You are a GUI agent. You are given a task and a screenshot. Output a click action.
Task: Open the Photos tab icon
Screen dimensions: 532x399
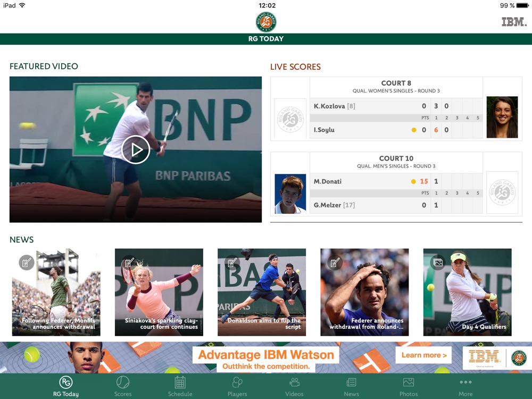coord(408,383)
